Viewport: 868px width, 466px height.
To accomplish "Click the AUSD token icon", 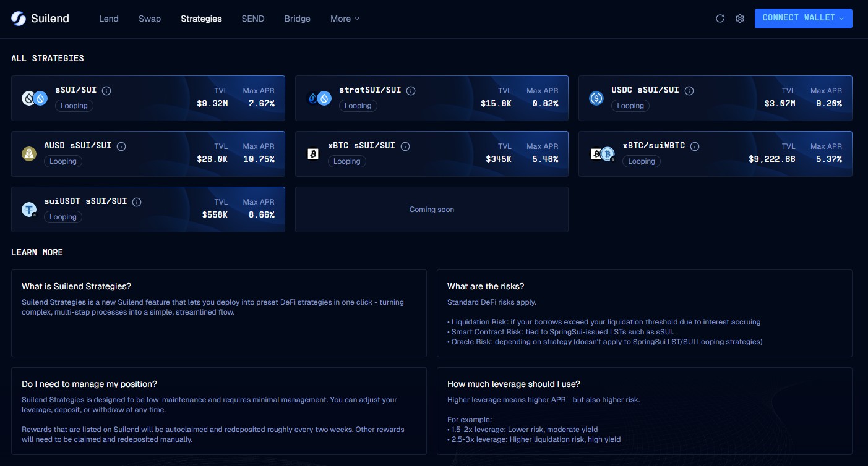I will (29, 154).
